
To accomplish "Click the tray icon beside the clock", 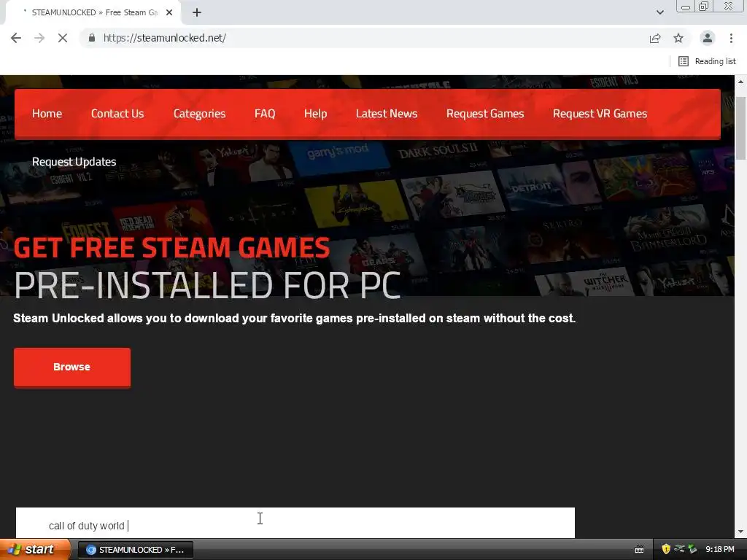I will (693, 549).
